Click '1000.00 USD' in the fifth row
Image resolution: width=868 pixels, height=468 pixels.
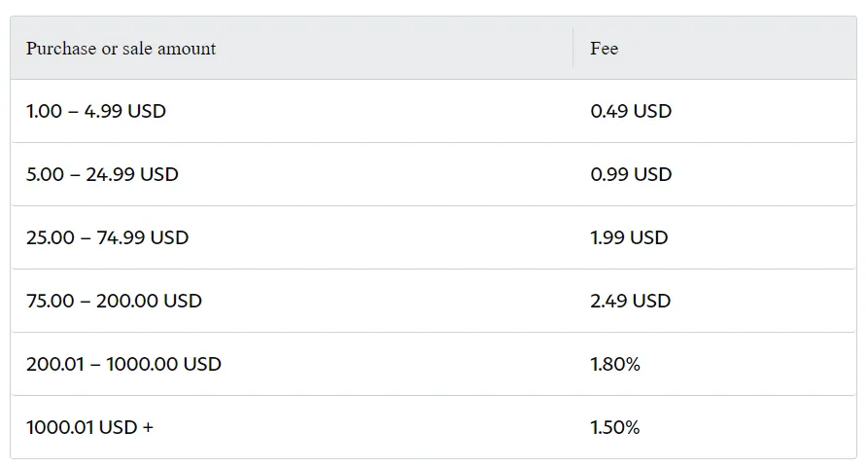click(x=164, y=364)
